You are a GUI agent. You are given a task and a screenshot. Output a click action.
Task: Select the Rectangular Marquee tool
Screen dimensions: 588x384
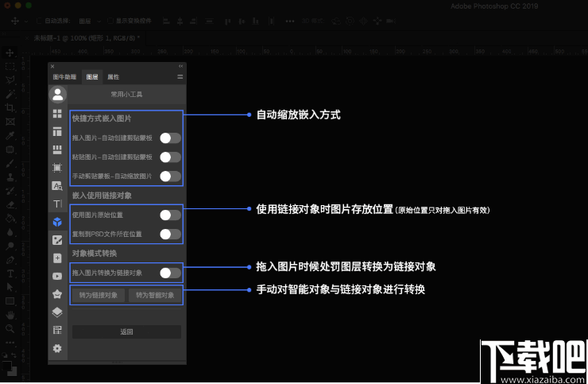pos(10,67)
